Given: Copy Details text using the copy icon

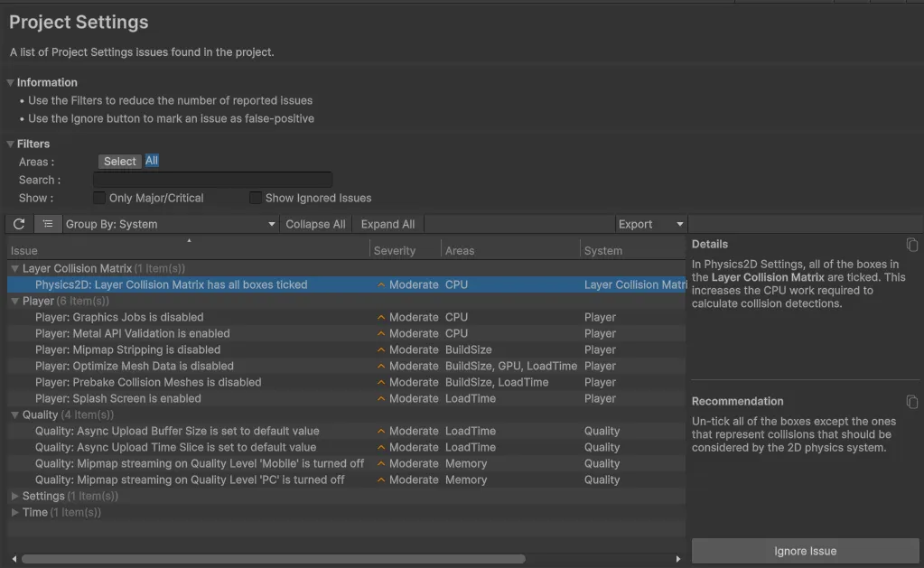Looking at the screenshot, I should point(912,245).
